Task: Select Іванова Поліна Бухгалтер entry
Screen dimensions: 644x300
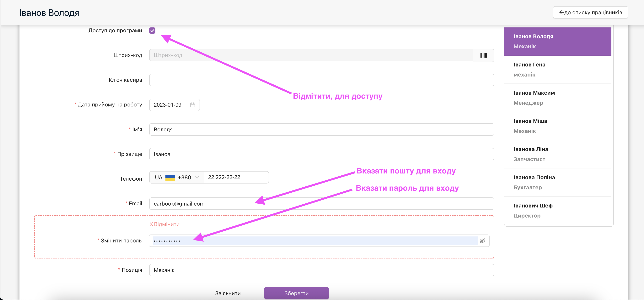Action: [557, 182]
